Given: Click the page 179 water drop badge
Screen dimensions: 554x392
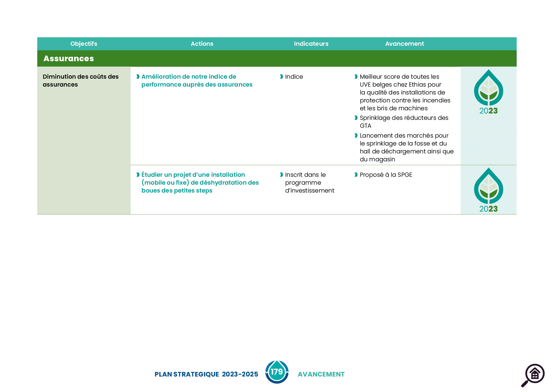Looking at the screenshot, I should pos(277,372).
